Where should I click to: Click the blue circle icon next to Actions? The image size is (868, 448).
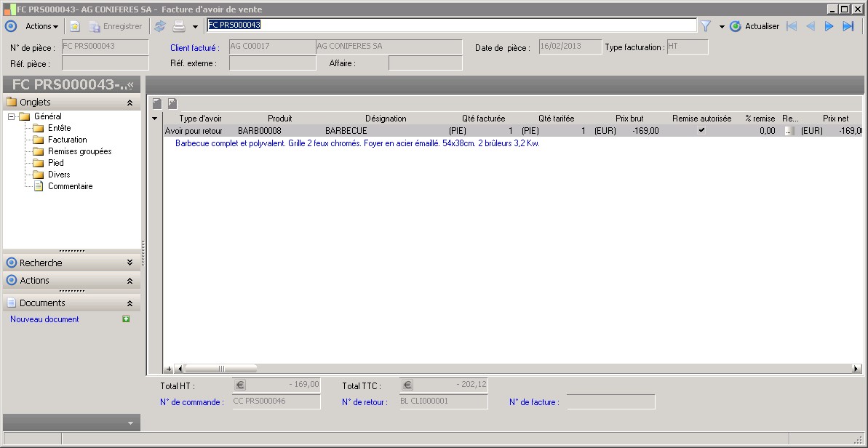click(x=11, y=26)
